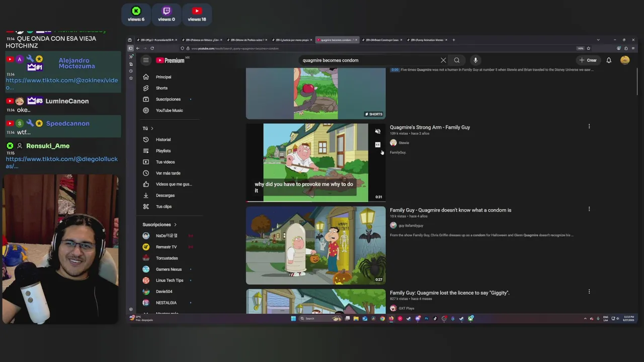Click the YouTube page scrollbar
This screenshot has height=362, width=644.
point(636,80)
